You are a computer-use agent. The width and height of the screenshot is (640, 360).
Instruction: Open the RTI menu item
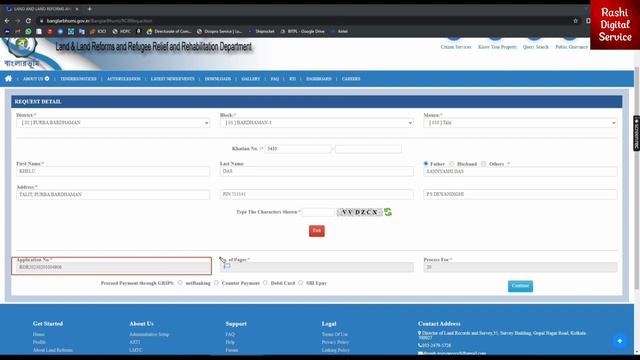(x=292, y=79)
